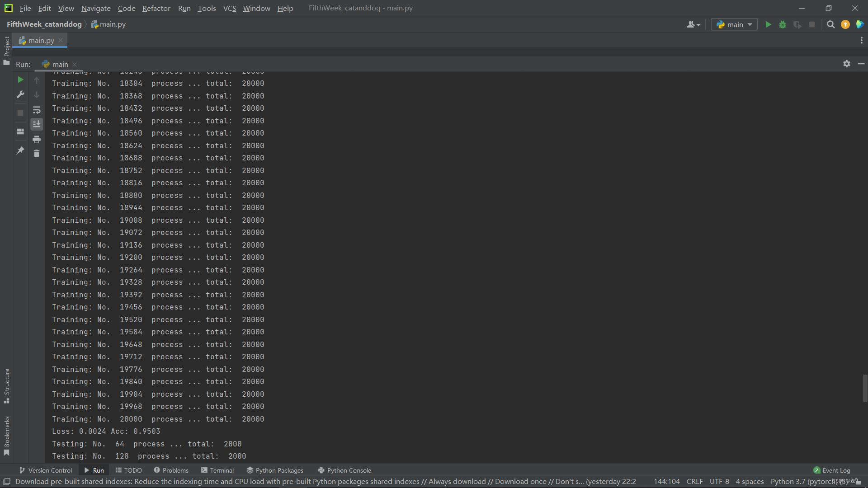Open the user account dropdown in toolbar
The height and width of the screenshot is (488, 868).
click(x=693, y=25)
